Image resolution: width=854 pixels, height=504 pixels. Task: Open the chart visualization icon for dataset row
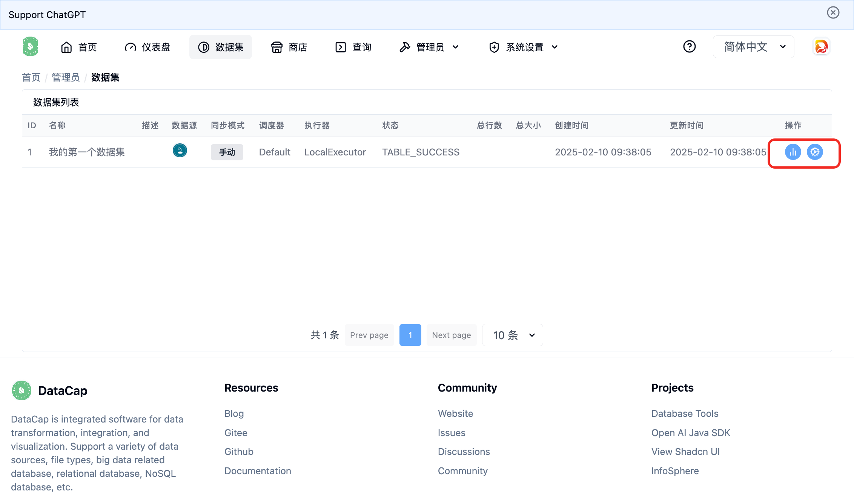pos(793,152)
